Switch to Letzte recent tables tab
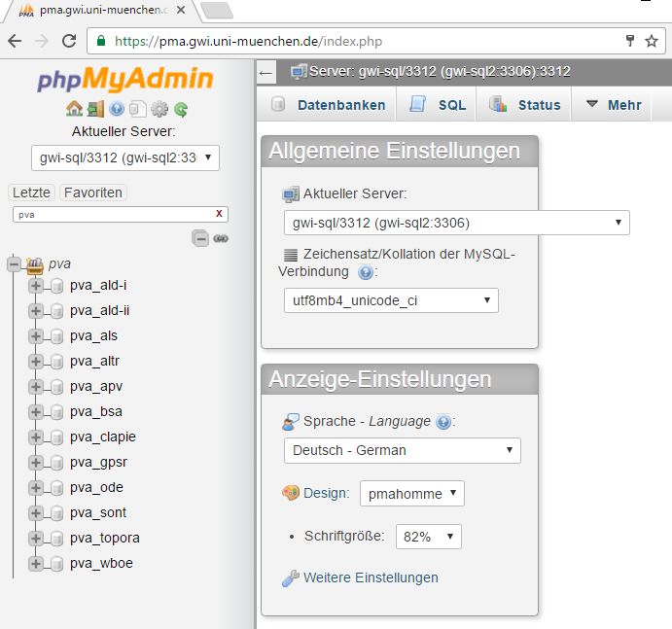The height and width of the screenshot is (629, 672). pyautogui.click(x=31, y=192)
